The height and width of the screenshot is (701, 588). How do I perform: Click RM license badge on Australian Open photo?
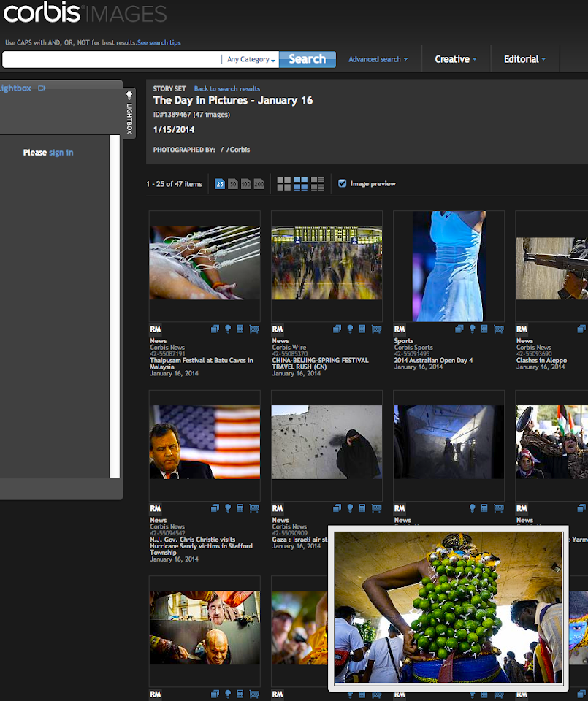pyautogui.click(x=400, y=329)
